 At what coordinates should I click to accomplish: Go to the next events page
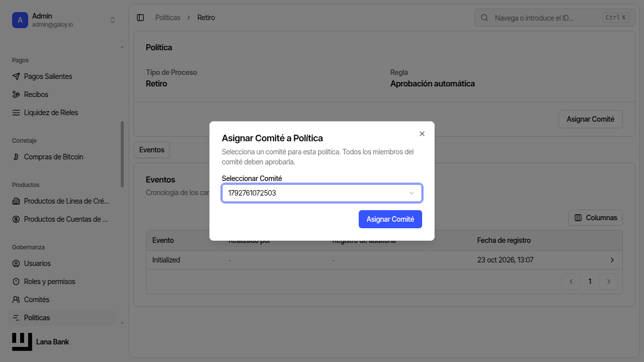(x=609, y=282)
